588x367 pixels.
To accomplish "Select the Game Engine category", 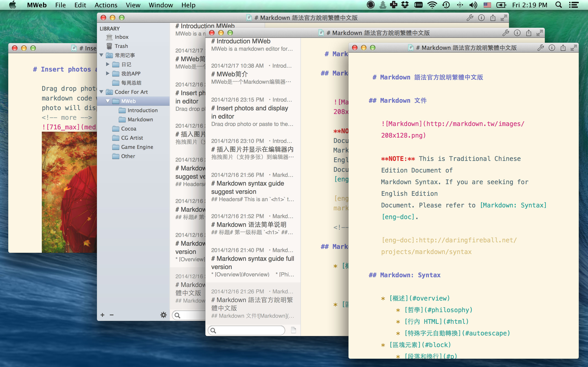I will [x=137, y=147].
